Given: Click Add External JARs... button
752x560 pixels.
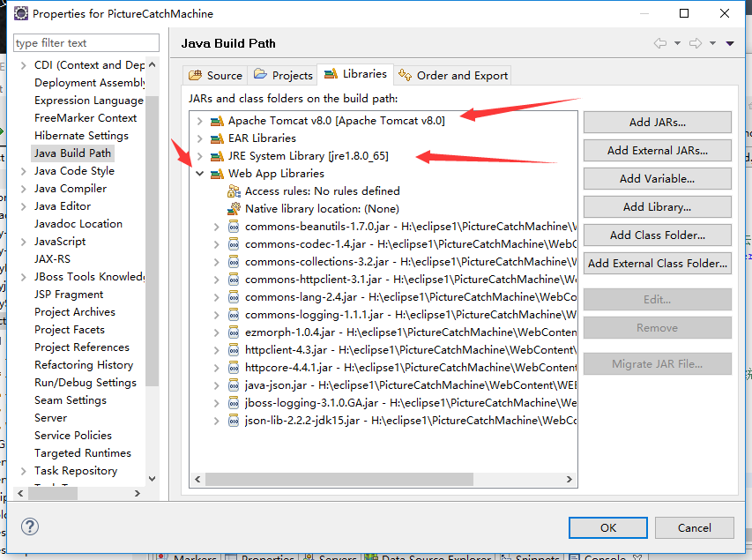Looking at the screenshot, I should (657, 151).
